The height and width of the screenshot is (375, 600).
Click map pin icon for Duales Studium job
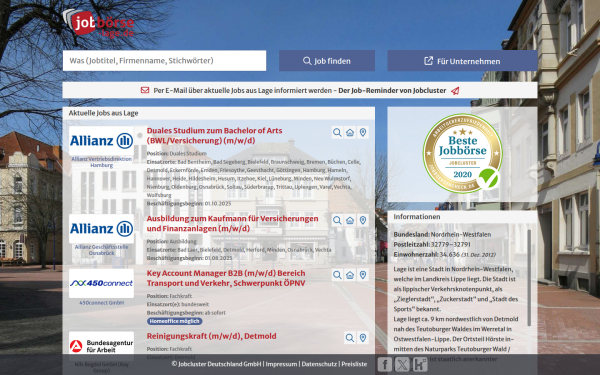click(x=363, y=132)
